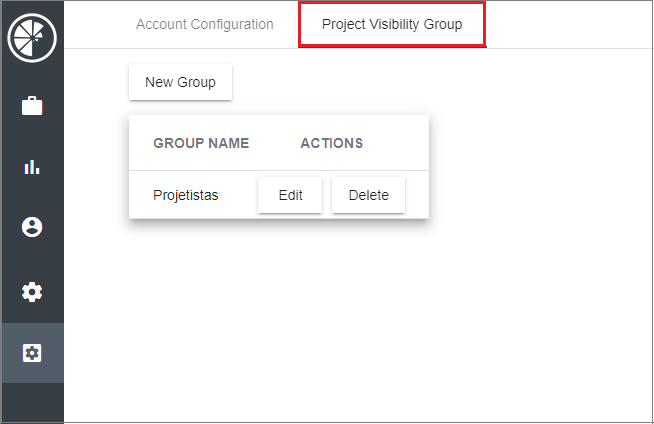Viewport: 654px width, 424px height.
Task: Select the Projetistas group name
Action: click(186, 195)
